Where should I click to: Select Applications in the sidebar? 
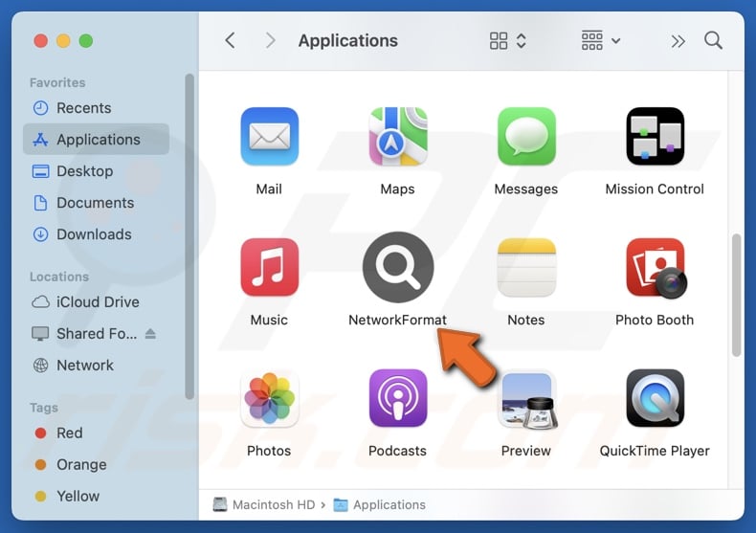pos(96,140)
